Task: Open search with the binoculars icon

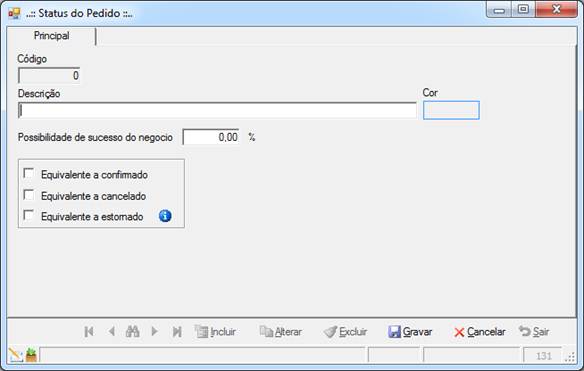Action: (133, 331)
